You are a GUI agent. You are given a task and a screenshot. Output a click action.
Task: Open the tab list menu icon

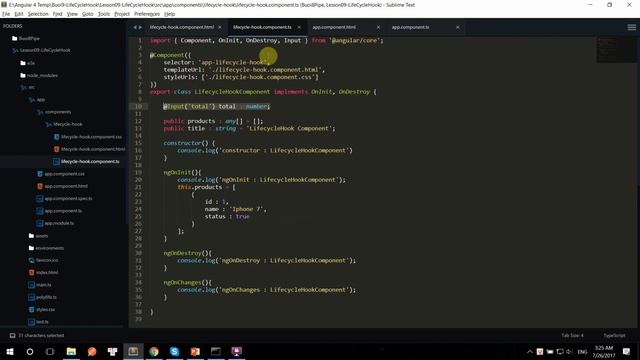[631, 27]
